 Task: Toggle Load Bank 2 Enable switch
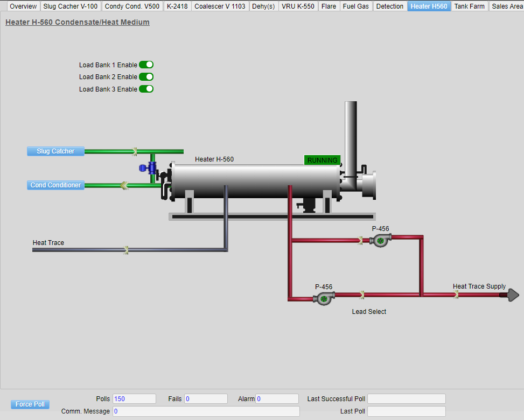click(x=146, y=77)
